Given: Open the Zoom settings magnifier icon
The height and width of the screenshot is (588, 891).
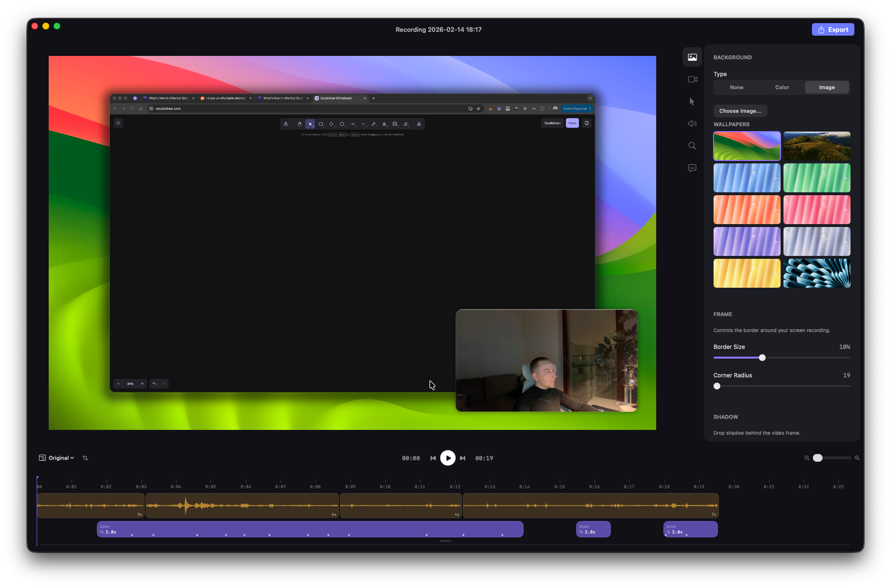Looking at the screenshot, I should pyautogui.click(x=692, y=146).
